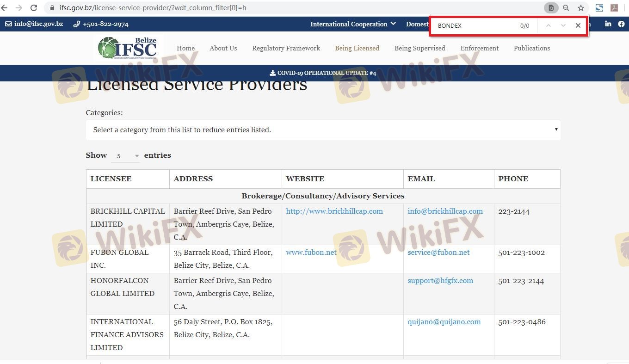Image resolution: width=629 pixels, height=364 pixels.
Task: Open the brickhillcap.com website link
Action: point(334,211)
